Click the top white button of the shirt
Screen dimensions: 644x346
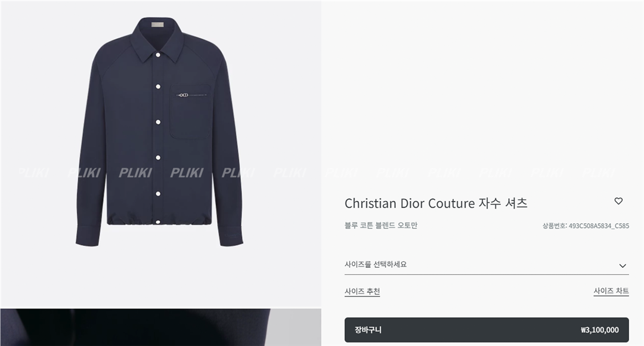coord(158,54)
